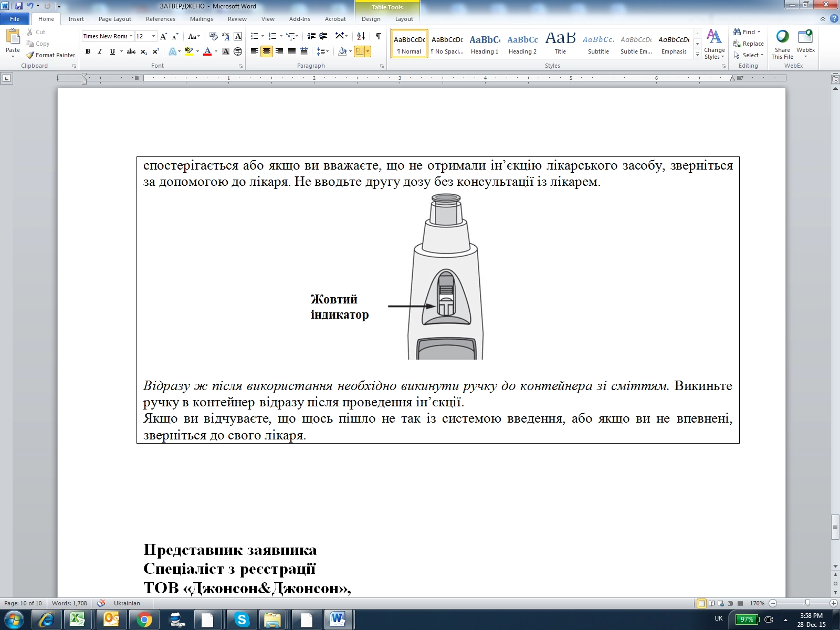Click the Clear Formatting eraser icon

point(213,36)
